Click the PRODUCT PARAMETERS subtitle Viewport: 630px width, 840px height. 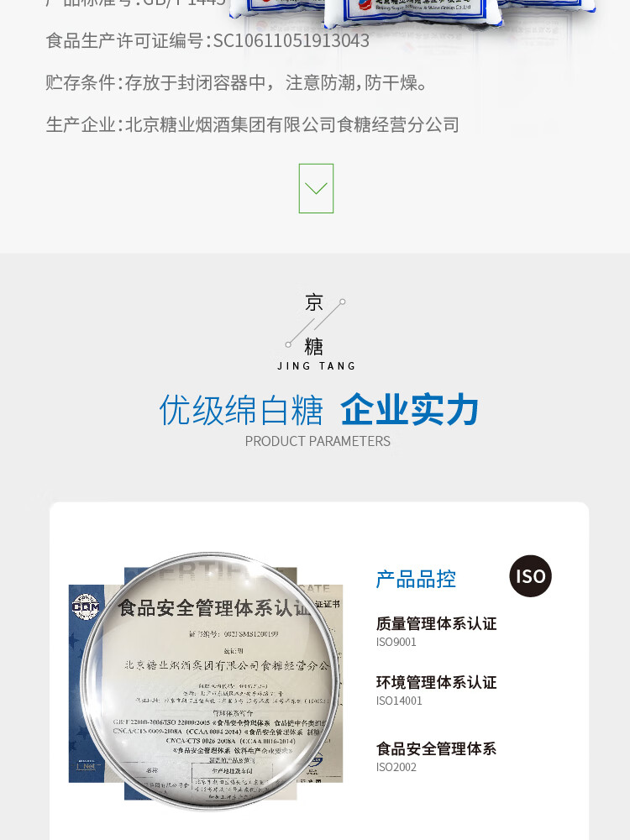pyautogui.click(x=318, y=442)
